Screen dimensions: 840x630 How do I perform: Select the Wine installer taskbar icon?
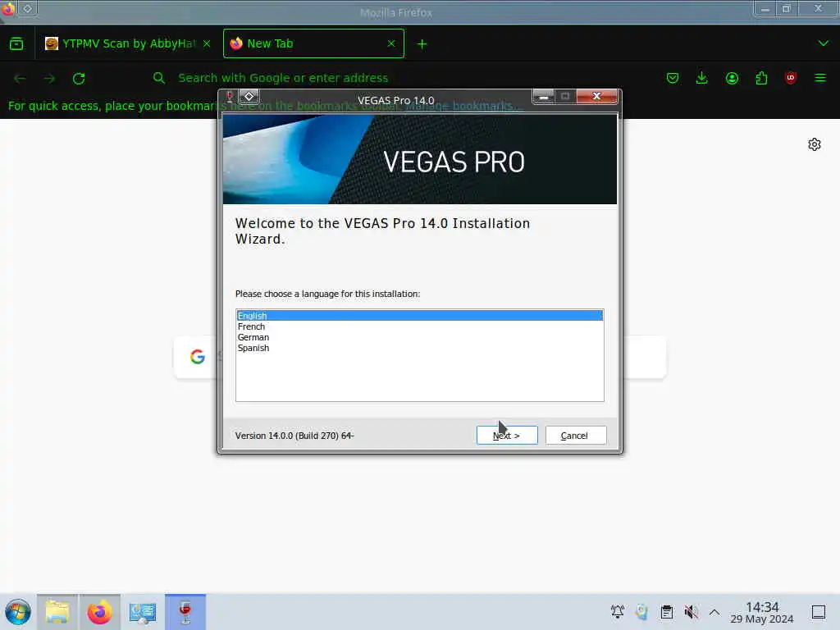[185, 612]
